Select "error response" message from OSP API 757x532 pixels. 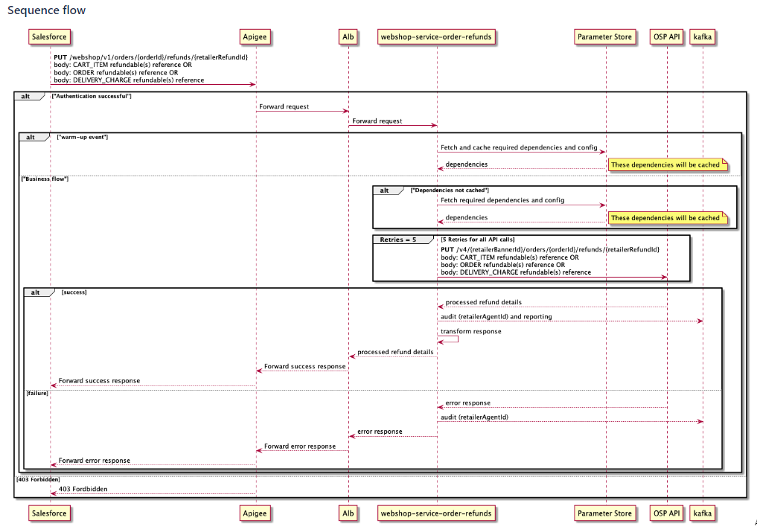click(x=467, y=403)
